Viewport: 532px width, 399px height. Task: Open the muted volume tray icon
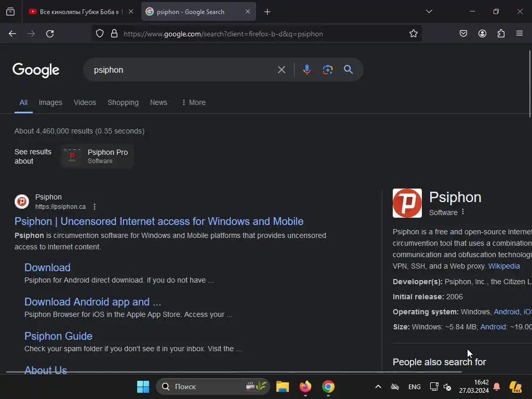click(x=447, y=387)
